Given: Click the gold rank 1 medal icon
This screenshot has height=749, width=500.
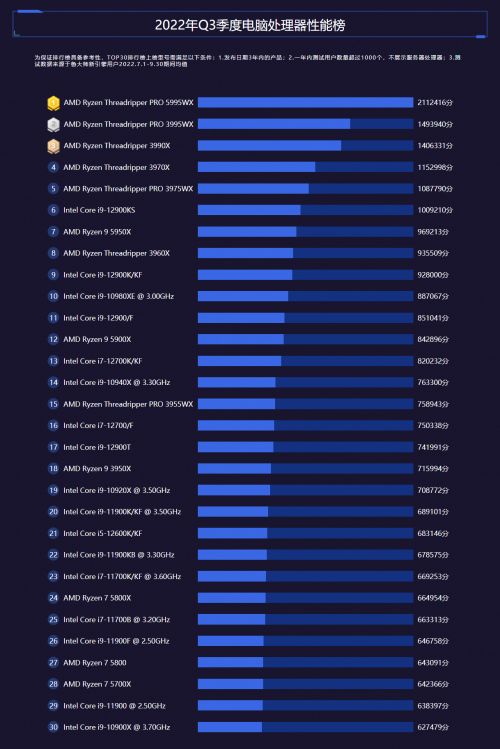Looking at the screenshot, I should pyautogui.click(x=53, y=103).
